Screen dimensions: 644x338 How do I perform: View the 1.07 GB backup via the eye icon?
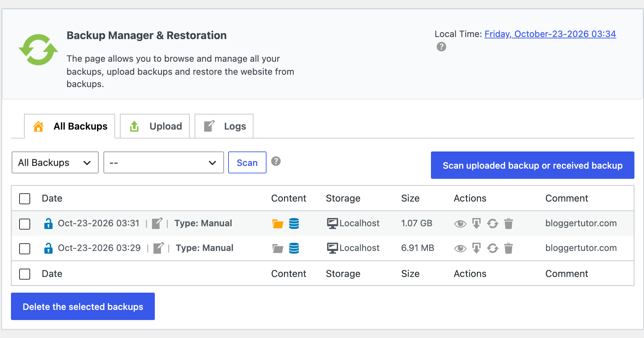pyautogui.click(x=460, y=224)
